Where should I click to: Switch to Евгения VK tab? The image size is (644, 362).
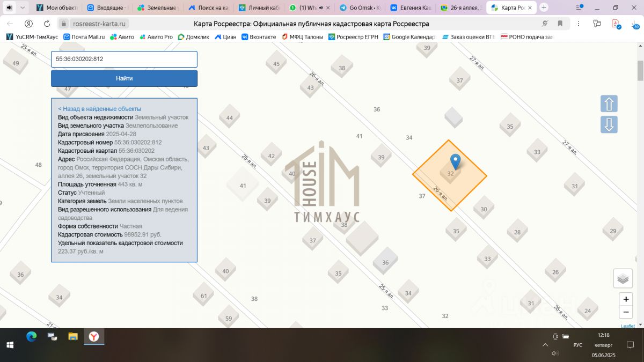click(411, 8)
